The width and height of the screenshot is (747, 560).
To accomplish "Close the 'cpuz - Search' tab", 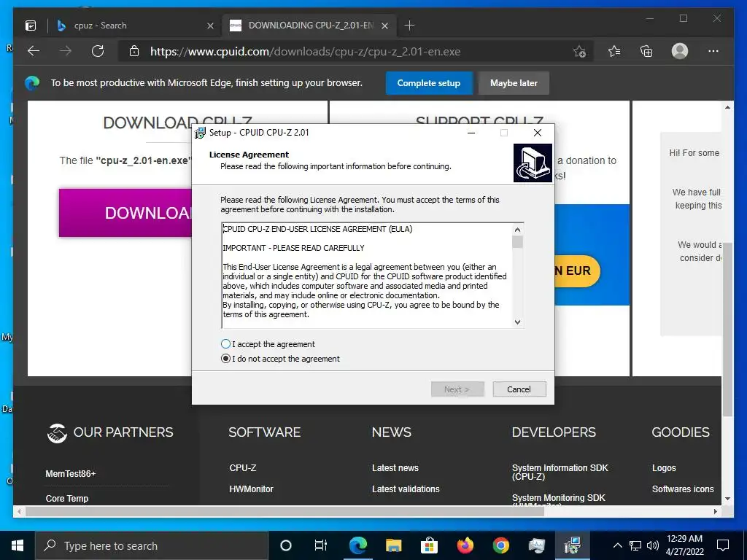I will (210, 26).
